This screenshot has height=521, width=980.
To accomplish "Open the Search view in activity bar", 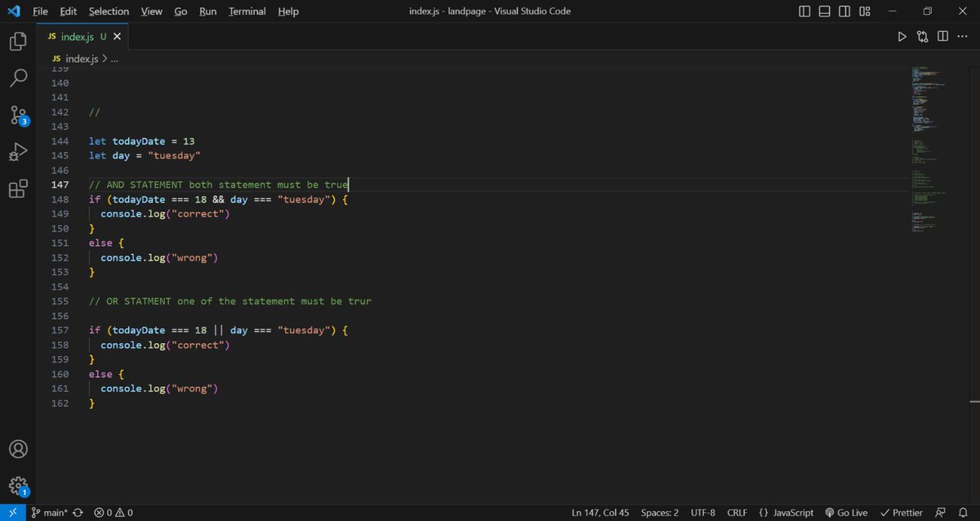I will click(x=18, y=78).
